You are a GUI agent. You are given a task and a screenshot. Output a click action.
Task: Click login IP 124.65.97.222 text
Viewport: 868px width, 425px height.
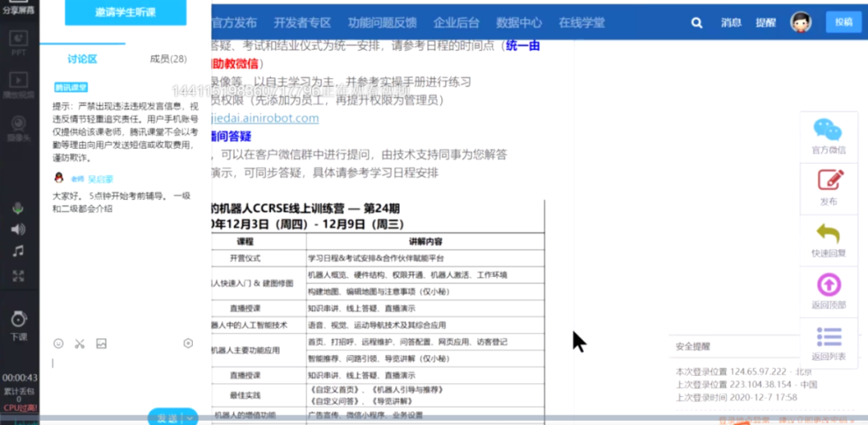(x=759, y=370)
